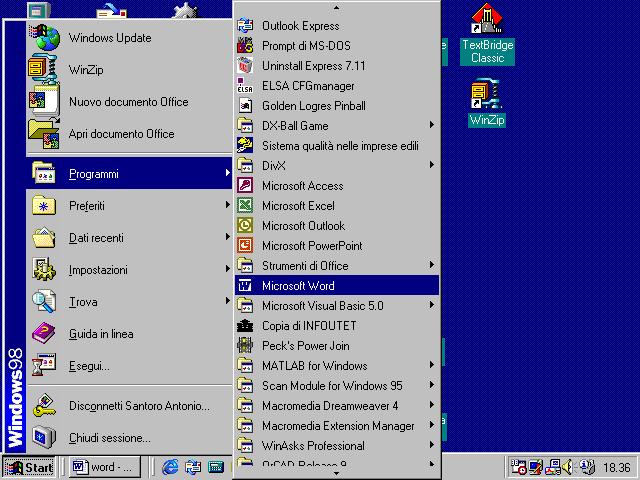The height and width of the screenshot is (480, 640).
Task: Click the Peck's Power Join icon
Action: click(245, 345)
